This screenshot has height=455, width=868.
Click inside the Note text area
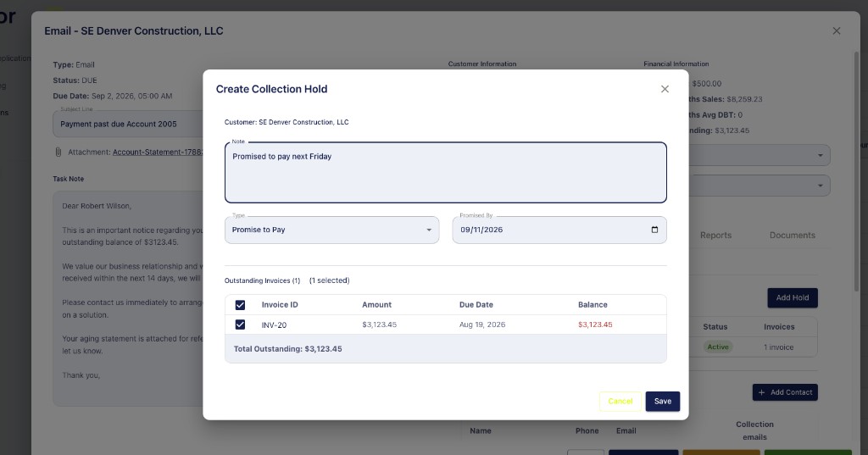(x=446, y=173)
